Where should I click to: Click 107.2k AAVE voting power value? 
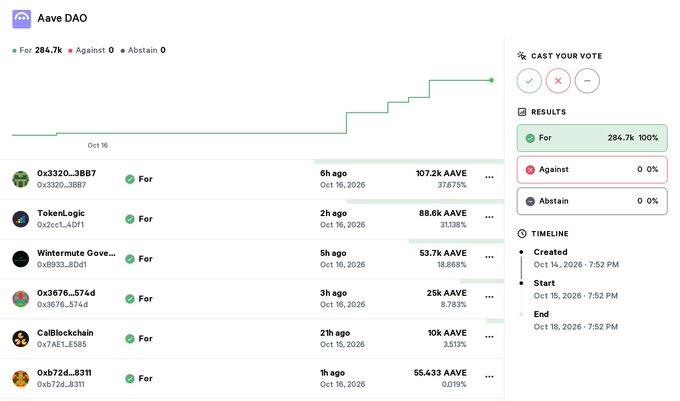[x=441, y=173]
